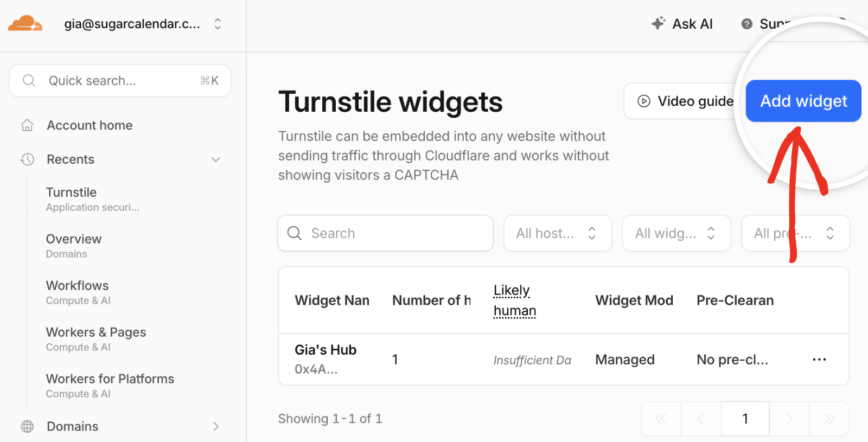868x442 pixels.
Task: Open the All widget modes filter dropdown
Action: [676, 233]
